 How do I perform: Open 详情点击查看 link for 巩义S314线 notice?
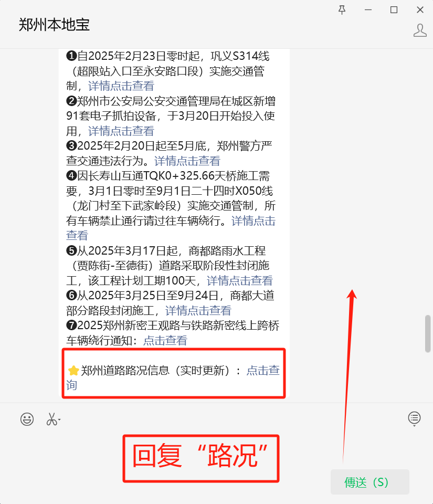point(121,86)
